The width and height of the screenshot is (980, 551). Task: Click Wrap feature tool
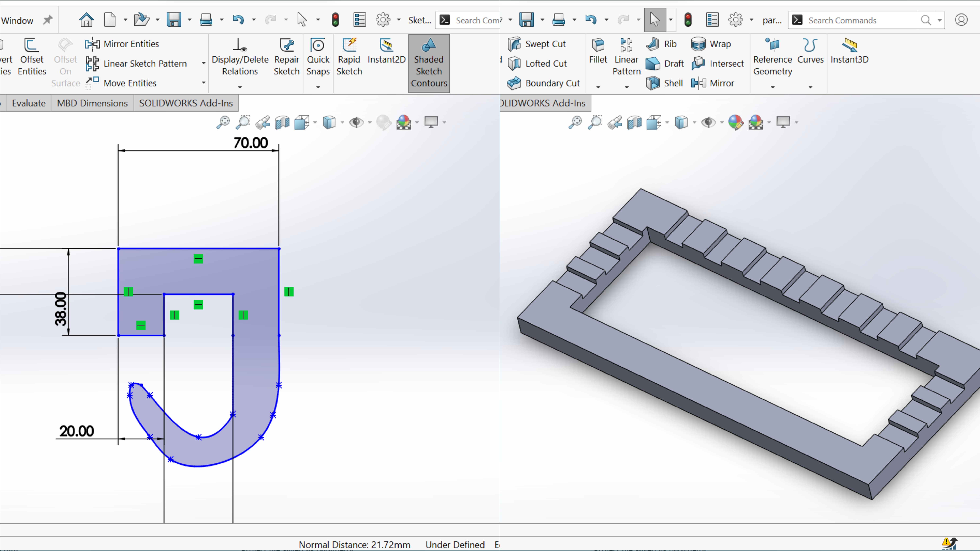click(711, 44)
